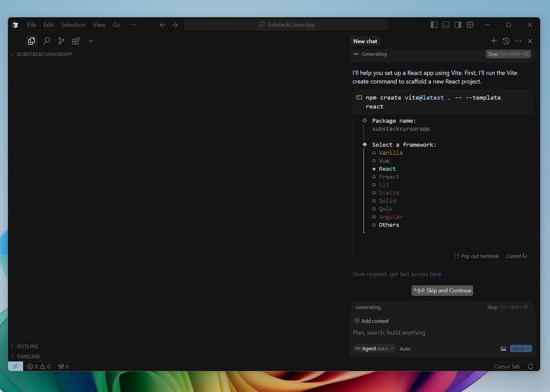The width and height of the screenshot is (550, 392).
Task: Collapse the SUBSTACKCURSORAPP folder
Action: click(x=44, y=54)
